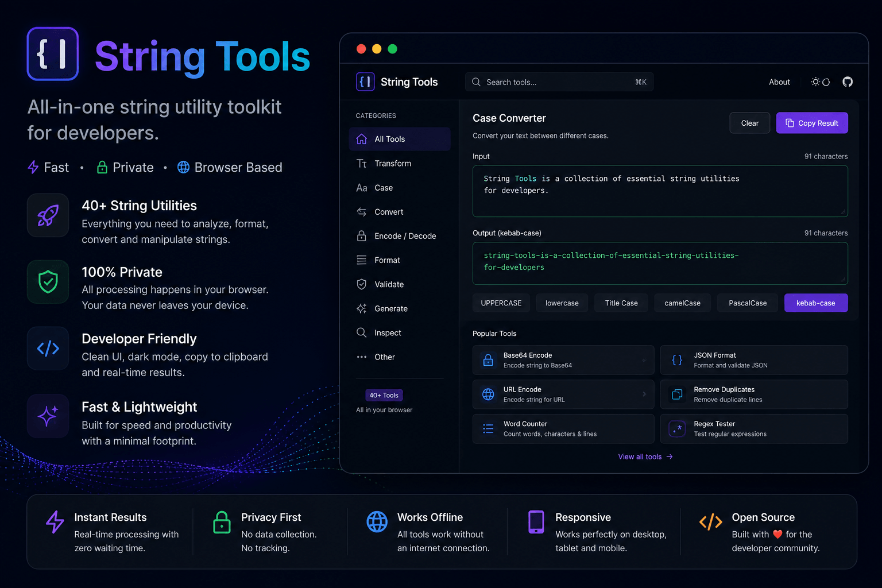
Task: Click the shield check icon beside 100% Private
Action: pos(48,281)
